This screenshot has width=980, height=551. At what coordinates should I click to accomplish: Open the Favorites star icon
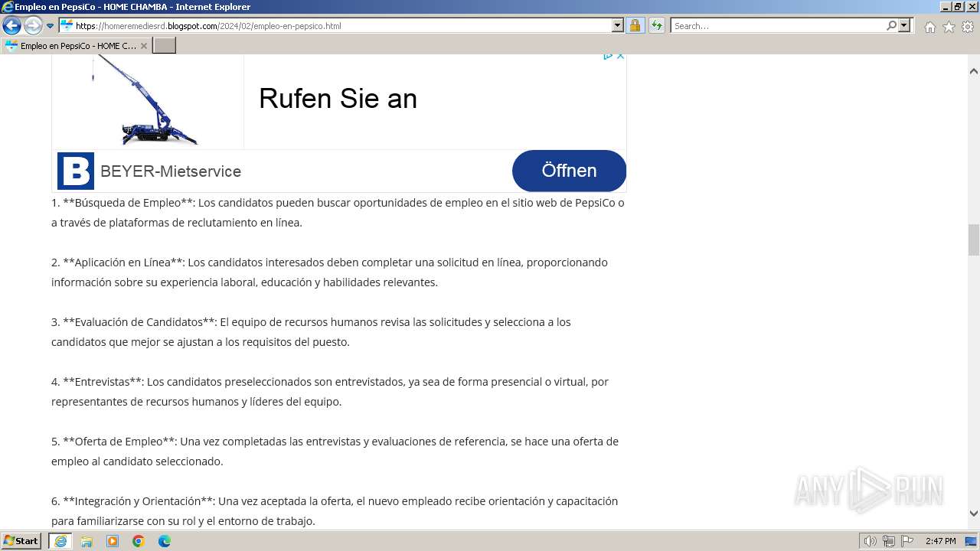tap(949, 27)
